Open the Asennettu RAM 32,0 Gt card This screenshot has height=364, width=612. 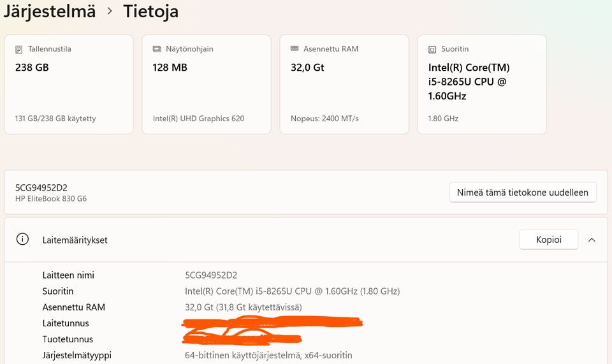click(344, 84)
